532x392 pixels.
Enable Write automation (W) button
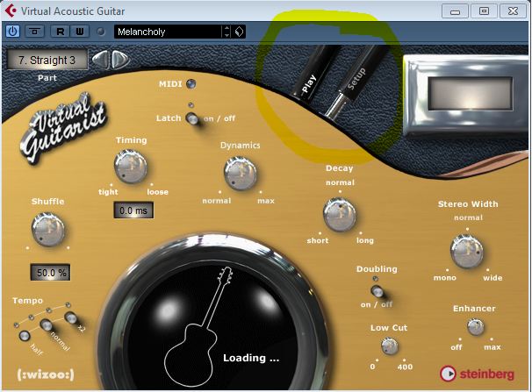point(80,32)
